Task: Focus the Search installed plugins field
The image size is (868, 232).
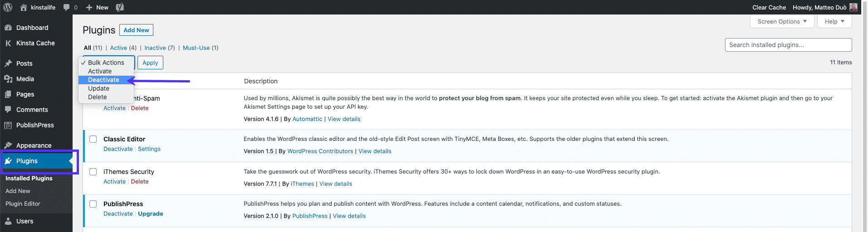Action: pyautogui.click(x=788, y=45)
